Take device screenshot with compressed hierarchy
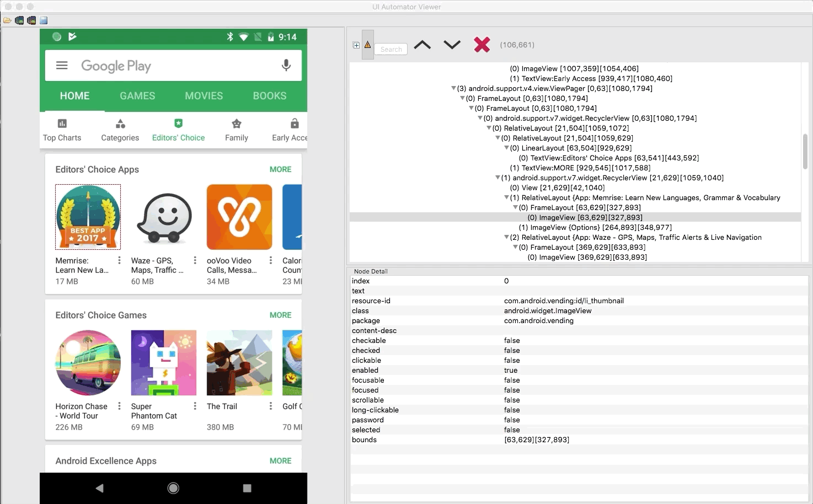 pos(31,20)
